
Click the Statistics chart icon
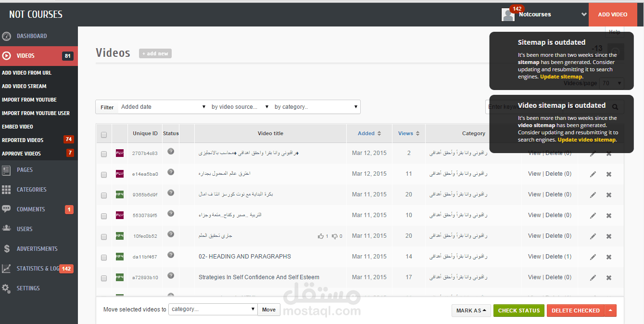(x=6, y=269)
